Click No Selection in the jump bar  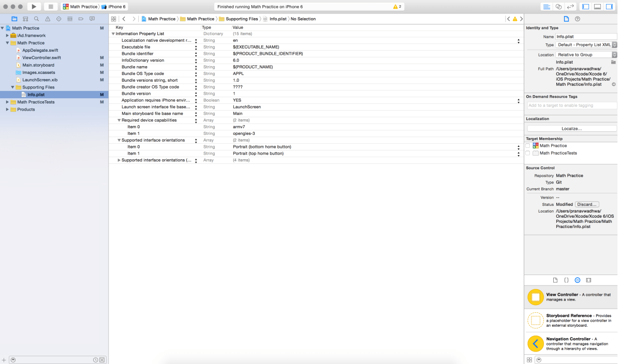[303, 19]
